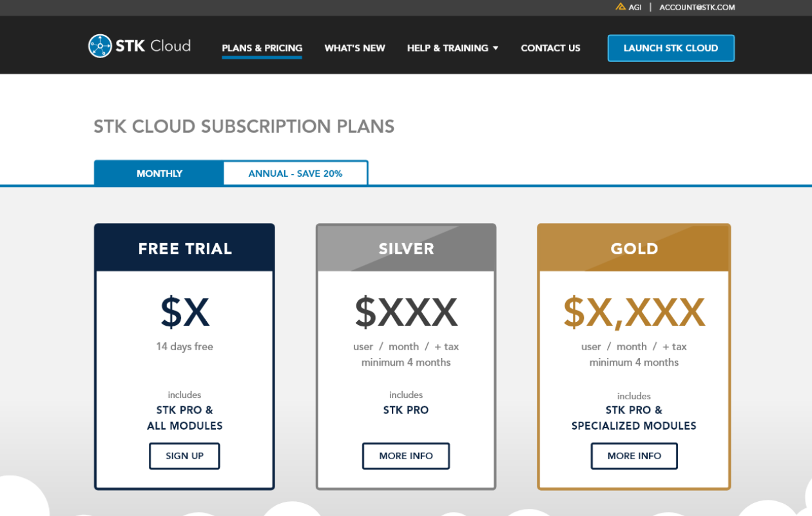
Task: Click the STK Cloud logo icon
Action: [100, 46]
